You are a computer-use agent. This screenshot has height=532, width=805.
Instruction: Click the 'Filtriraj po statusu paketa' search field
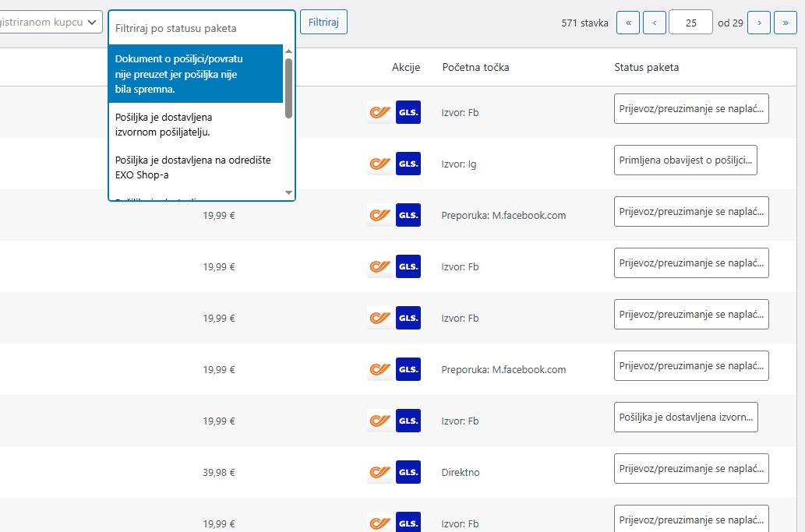click(201, 28)
